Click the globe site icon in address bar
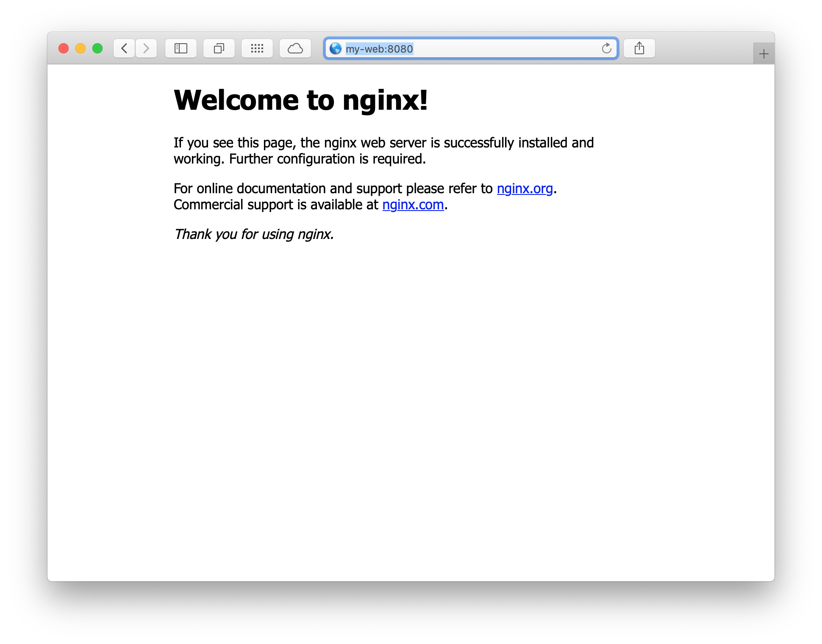Screen dimensions: 822x644 (336, 48)
